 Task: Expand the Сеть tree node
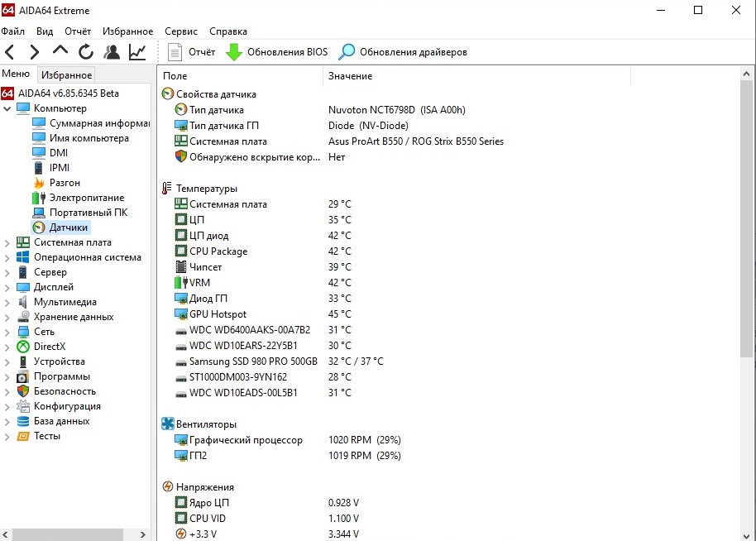(7, 333)
